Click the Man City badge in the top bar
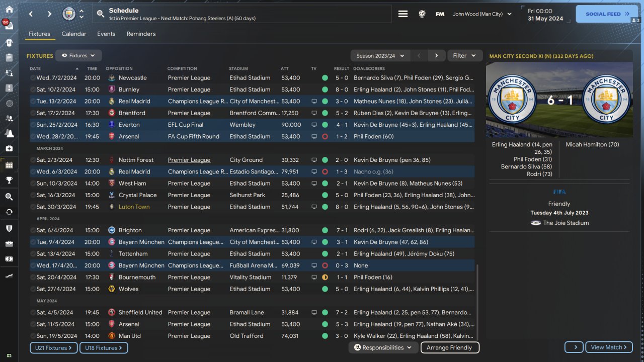644x362 pixels. coord(69,14)
